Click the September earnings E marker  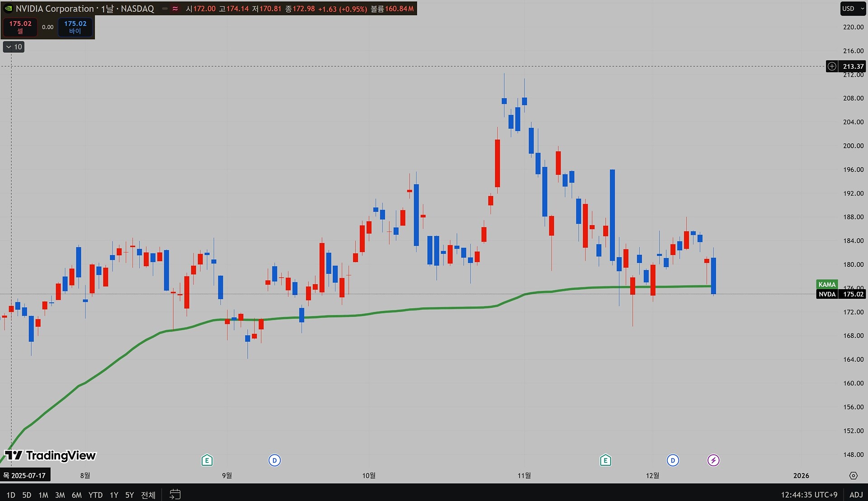click(207, 460)
